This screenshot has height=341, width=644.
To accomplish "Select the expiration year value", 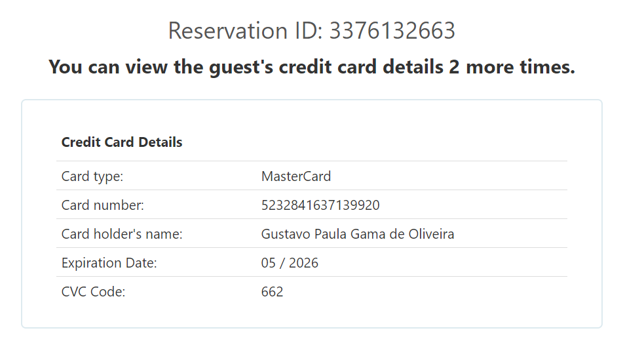I will tap(303, 263).
